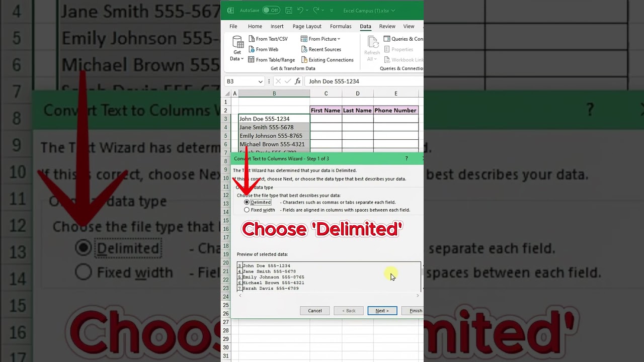This screenshot has width=644, height=362.
Task: Click the Next button in wizard
Action: (x=382, y=311)
